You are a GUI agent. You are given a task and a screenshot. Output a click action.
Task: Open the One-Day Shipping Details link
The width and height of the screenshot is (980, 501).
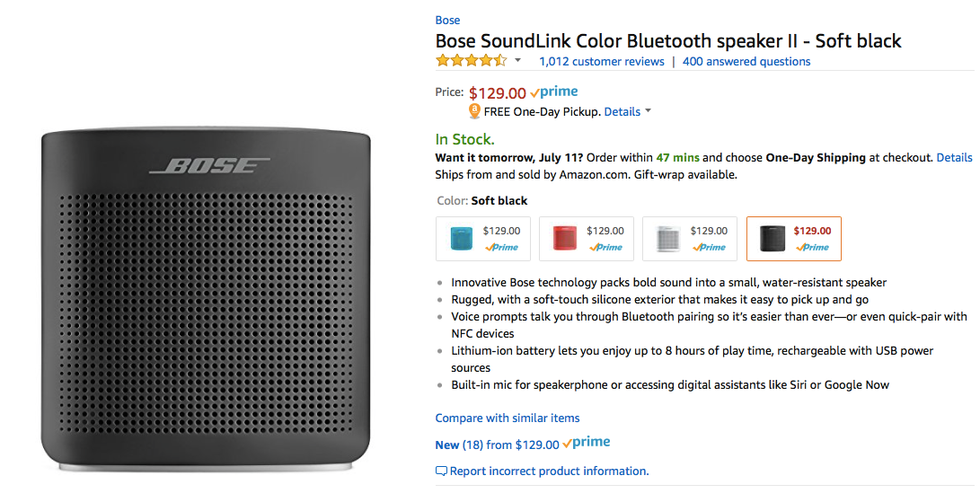click(954, 157)
